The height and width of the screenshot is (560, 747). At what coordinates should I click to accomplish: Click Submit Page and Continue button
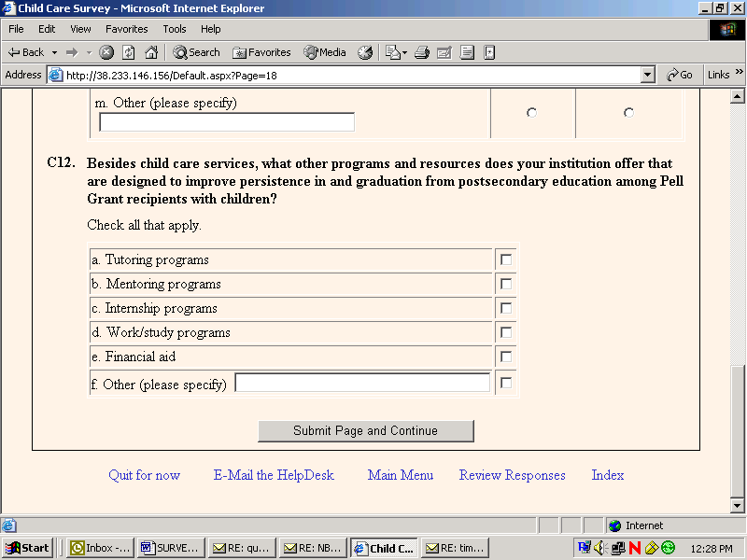365,431
